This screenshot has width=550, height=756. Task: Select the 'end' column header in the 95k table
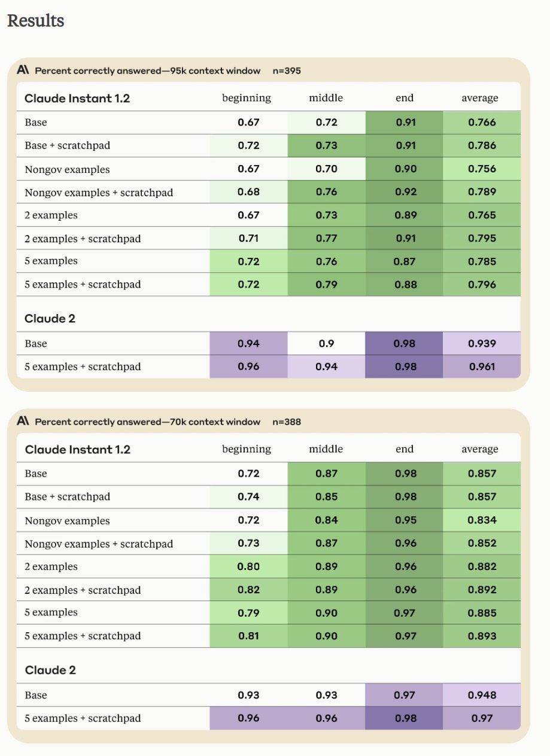(405, 98)
